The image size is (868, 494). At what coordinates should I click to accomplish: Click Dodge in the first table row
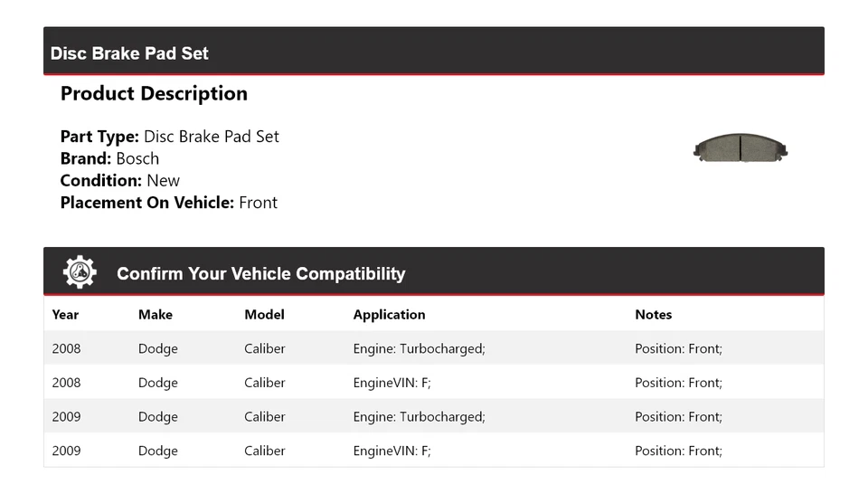(x=157, y=348)
